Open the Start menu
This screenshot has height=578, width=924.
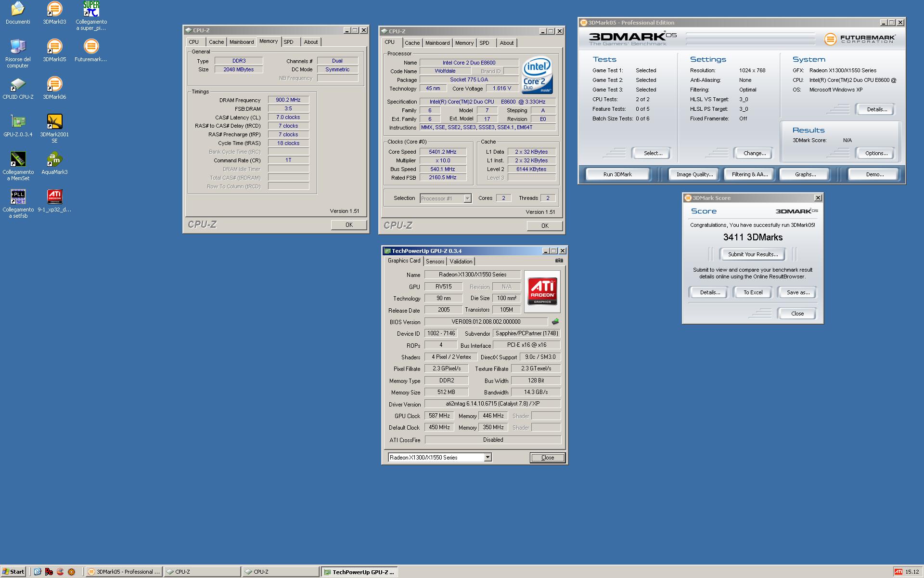[x=13, y=572]
